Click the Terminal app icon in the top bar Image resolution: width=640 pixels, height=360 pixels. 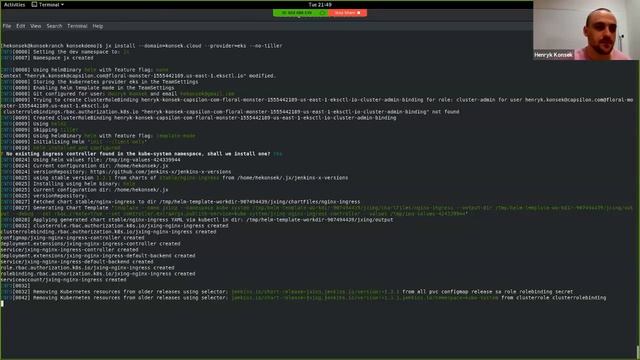[34, 4]
